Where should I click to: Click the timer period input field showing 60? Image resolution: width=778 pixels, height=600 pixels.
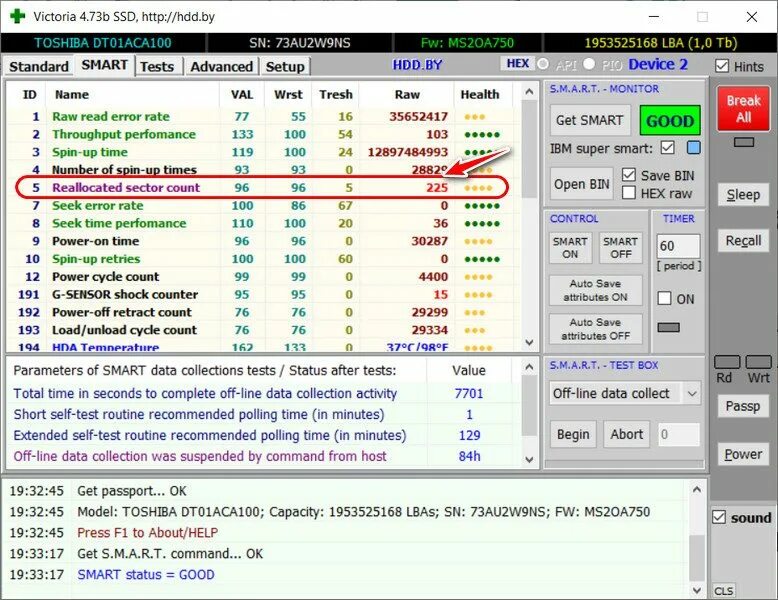point(678,246)
